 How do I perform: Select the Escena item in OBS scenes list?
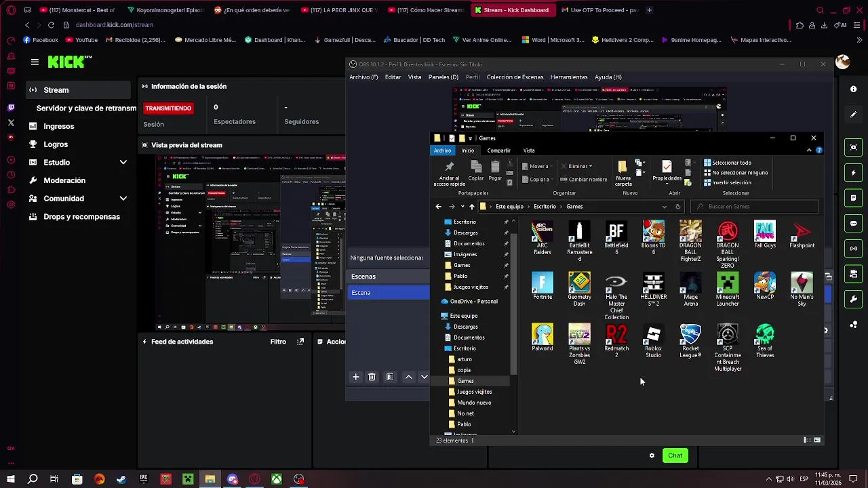(389, 293)
